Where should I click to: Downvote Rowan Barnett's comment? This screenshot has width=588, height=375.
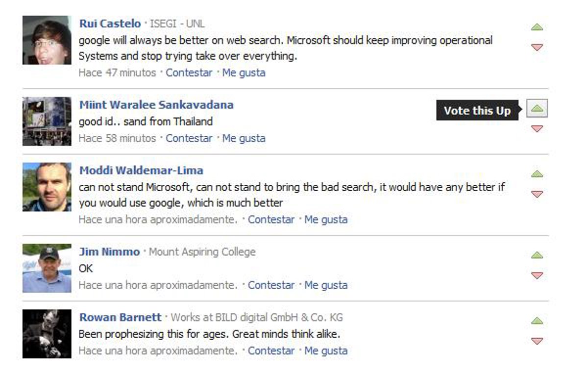537,341
